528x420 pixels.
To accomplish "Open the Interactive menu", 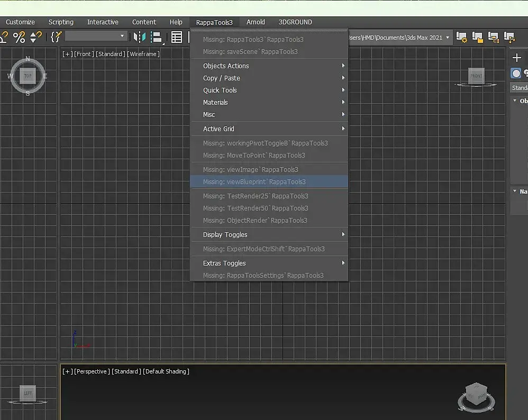I will click(103, 22).
